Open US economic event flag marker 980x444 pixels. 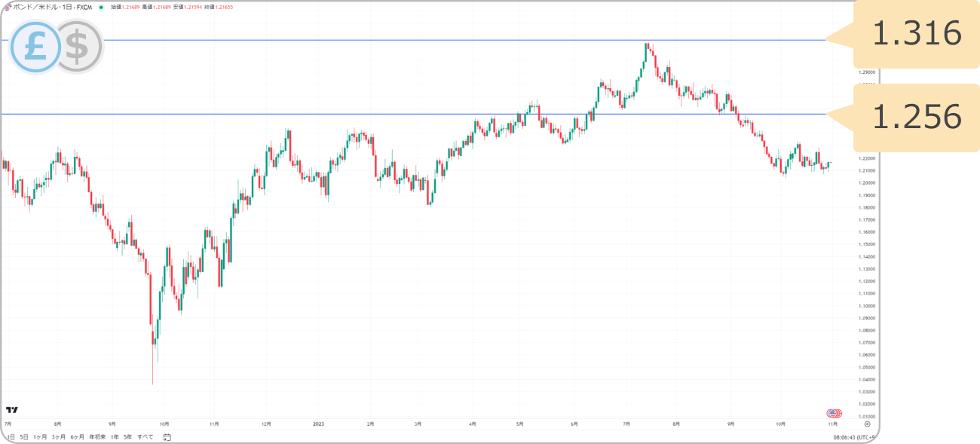(834, 413)
